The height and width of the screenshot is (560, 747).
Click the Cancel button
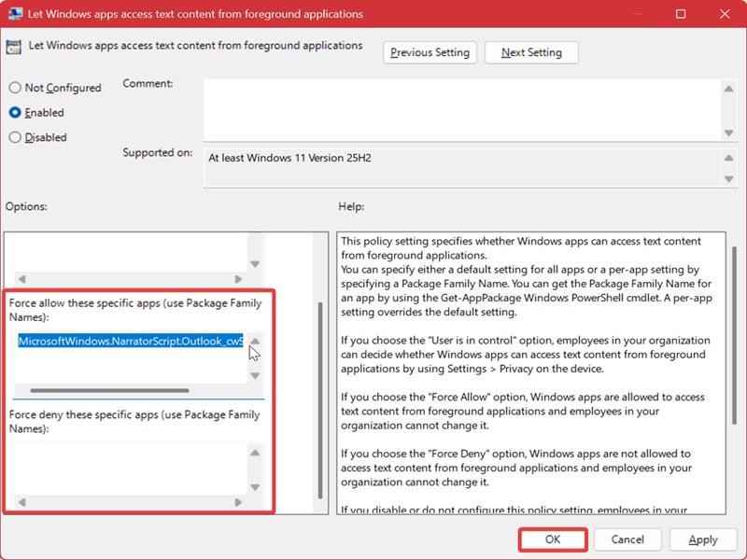627,539
